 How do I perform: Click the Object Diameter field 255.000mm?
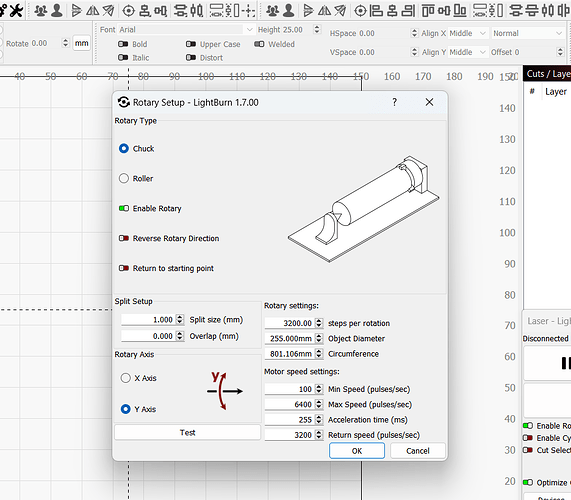tap(290, 338)
